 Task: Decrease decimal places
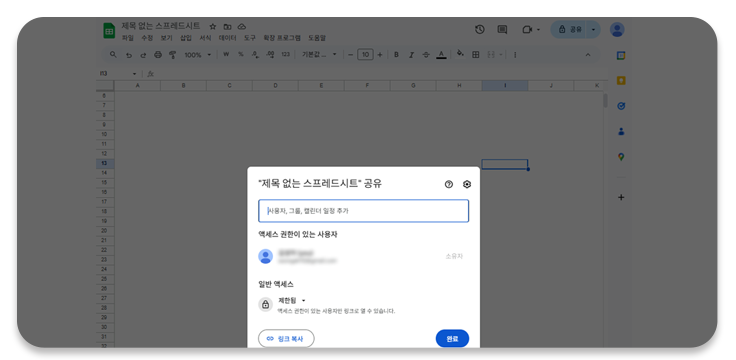pos(255,55)
